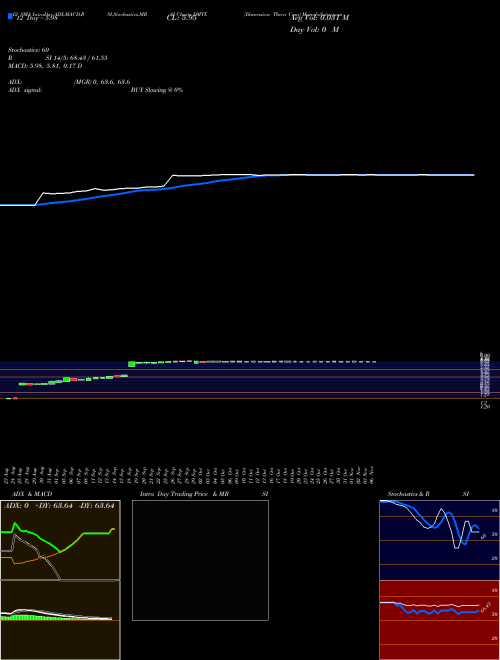Click the BUY Slowing @ 0% signal text

[x=157, y=90]
